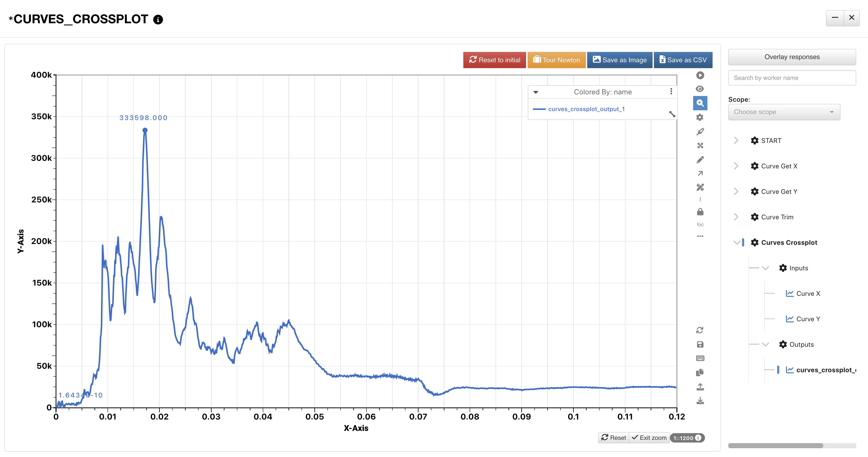Click info icon beside CURVES_CROSSPLOT title
Image resolution: width=868 pixels, height=457 pixels.
click(x=158, y=20)
